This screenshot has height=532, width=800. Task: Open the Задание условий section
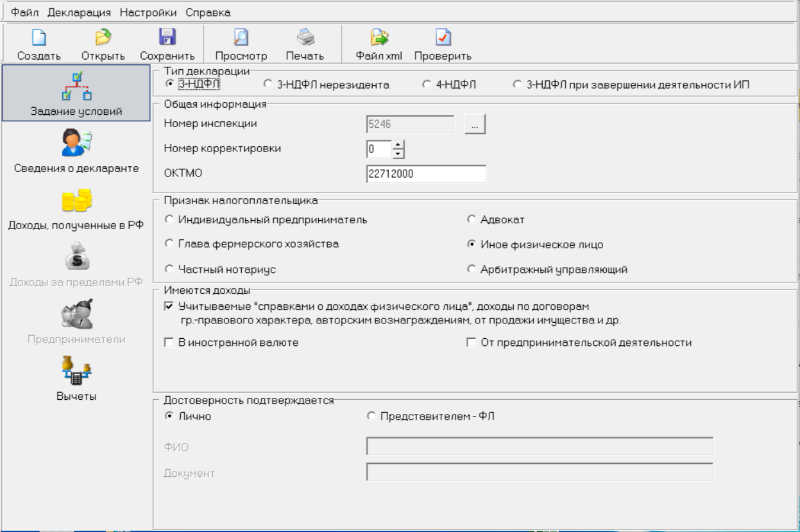(x=77, y=92)
